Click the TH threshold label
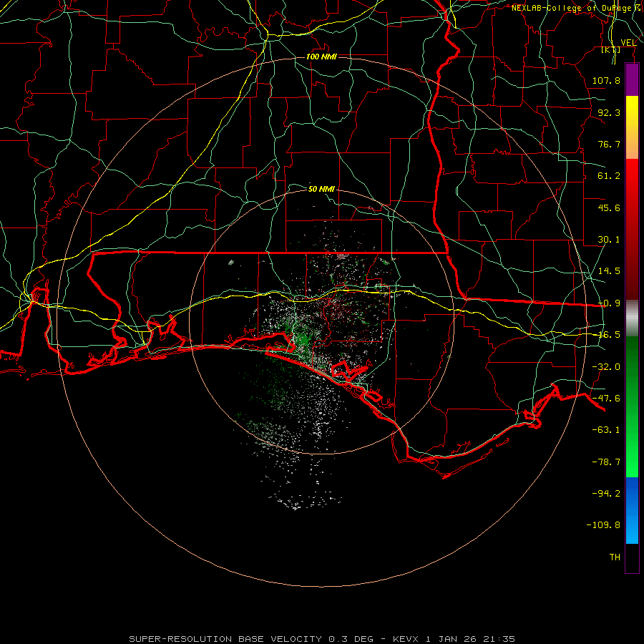Screen dimensions: 644x644 [x=615, y=557]
